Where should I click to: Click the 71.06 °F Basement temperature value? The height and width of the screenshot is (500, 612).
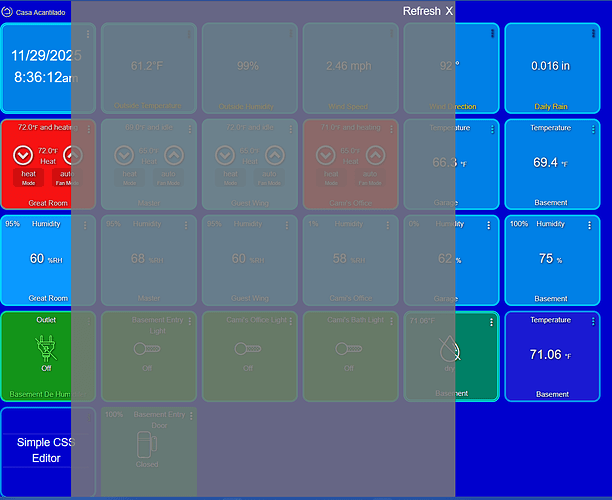[550, 354]
